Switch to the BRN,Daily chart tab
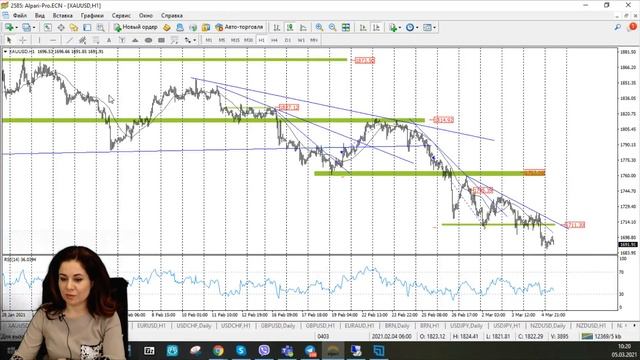This screenshot has height=360, width=640. (397, 326)
